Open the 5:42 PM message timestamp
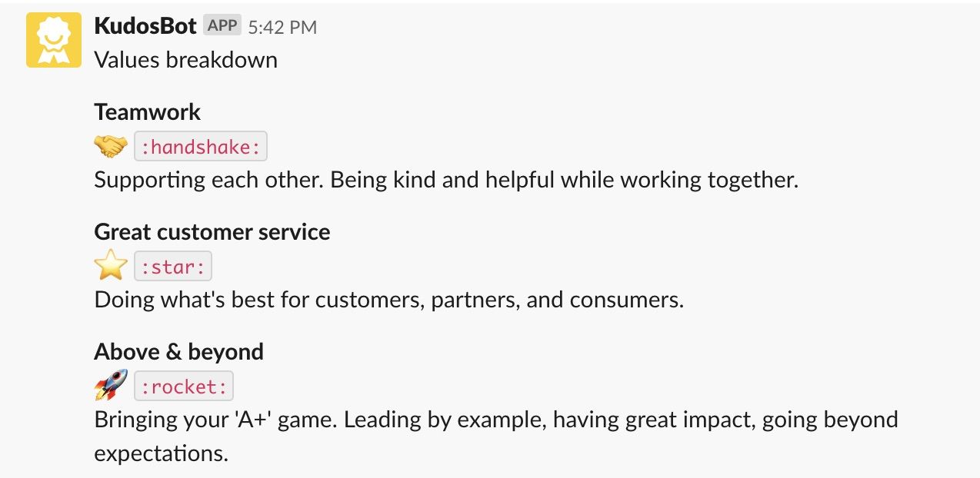This screenshot has height=478, width=980. [x=282, y=28]
